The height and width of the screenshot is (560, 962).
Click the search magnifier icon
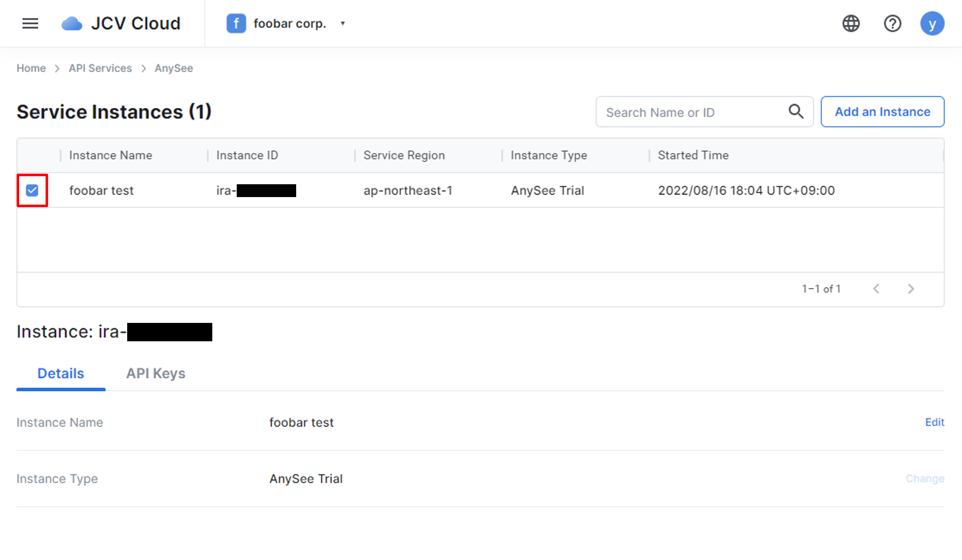(x=796, y=112)
